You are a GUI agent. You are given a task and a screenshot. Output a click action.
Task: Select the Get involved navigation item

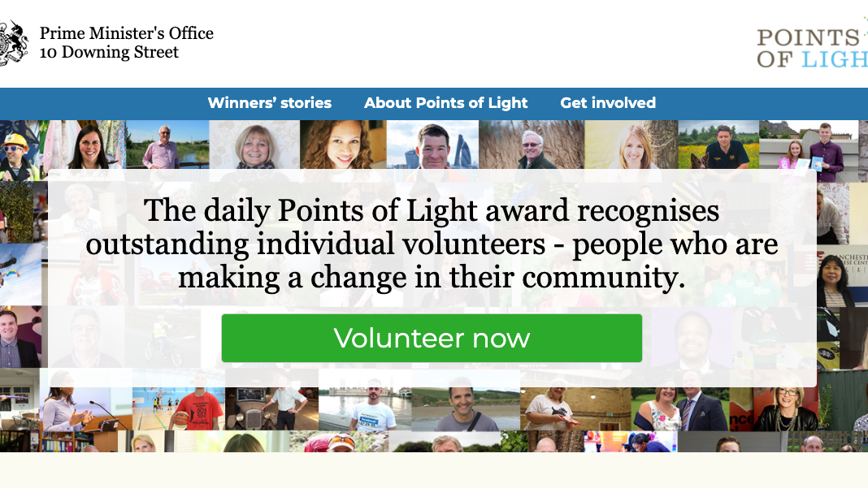[x=607, y=103]
